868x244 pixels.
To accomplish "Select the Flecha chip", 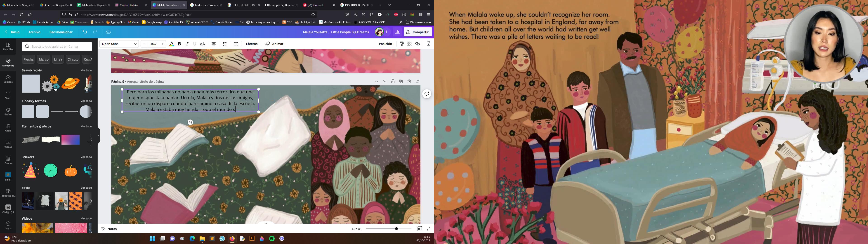I will pyautogui.click(x=29, y=59).
